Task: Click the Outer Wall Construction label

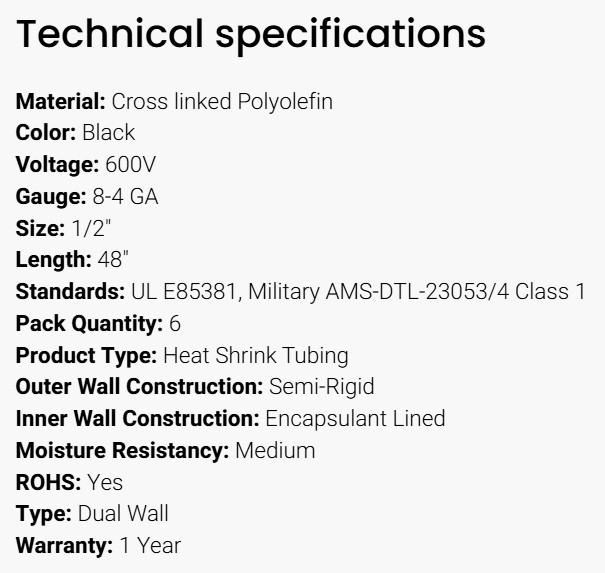Action: tap(137, 387)
